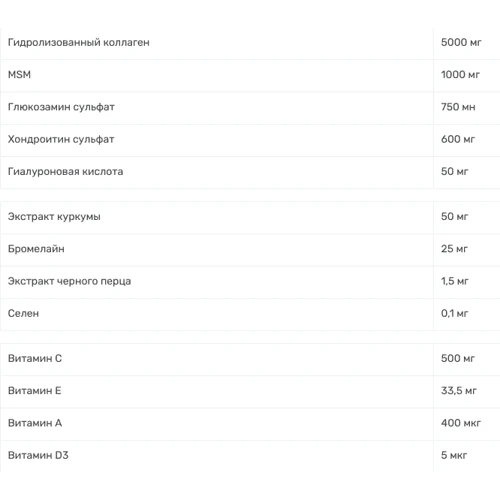Click the 1000 мг amount
Screen dimensions: 500x500
coord(460,75)
